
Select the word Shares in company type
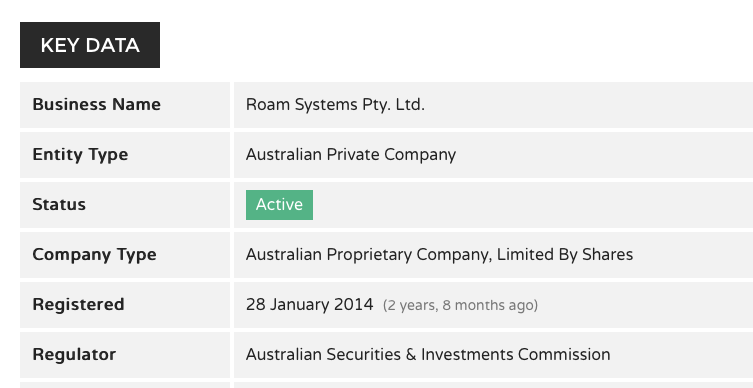tap(607, 255)
